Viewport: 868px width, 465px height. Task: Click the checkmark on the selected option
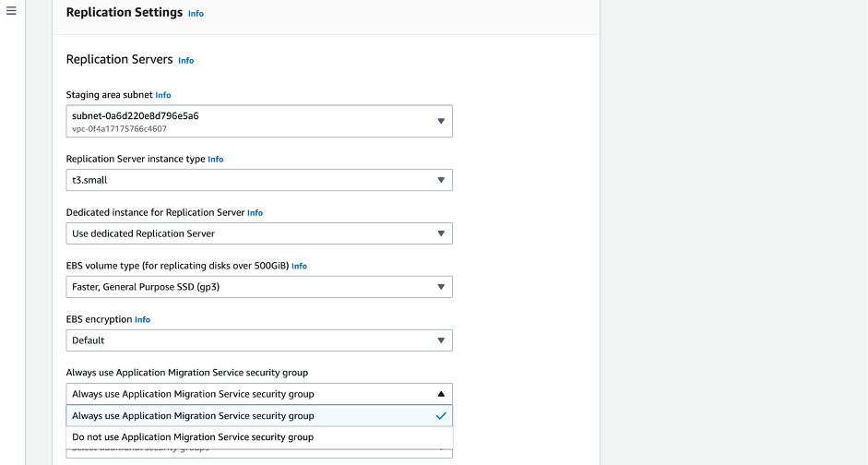click(441, 416)
